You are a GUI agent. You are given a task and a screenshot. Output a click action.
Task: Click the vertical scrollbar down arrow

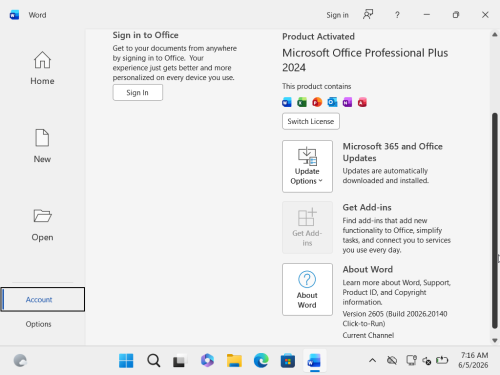tap(495, 340)
